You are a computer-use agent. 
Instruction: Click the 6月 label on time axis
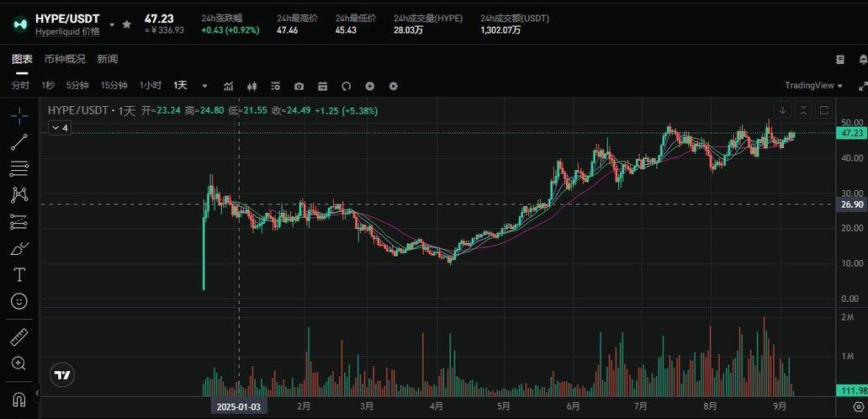[x=574, y=406]
